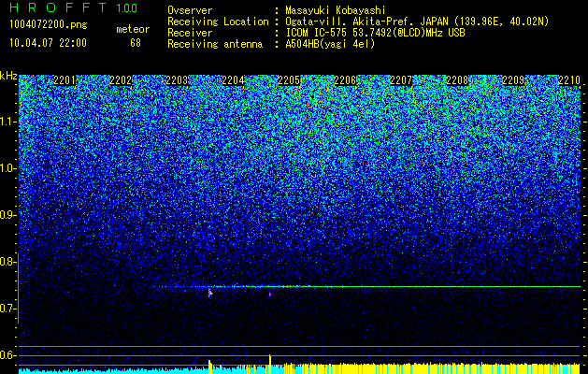Click the meteor label
Screen dimensions: 588x374
[133, 29]
